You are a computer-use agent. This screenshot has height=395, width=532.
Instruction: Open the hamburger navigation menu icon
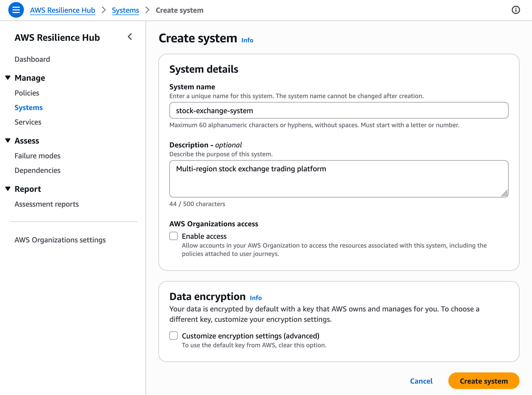click(x=16, y=10)
